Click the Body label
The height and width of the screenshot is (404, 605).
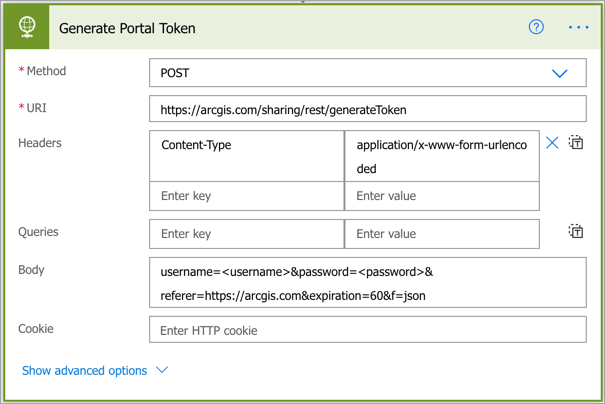click(31, 270)
